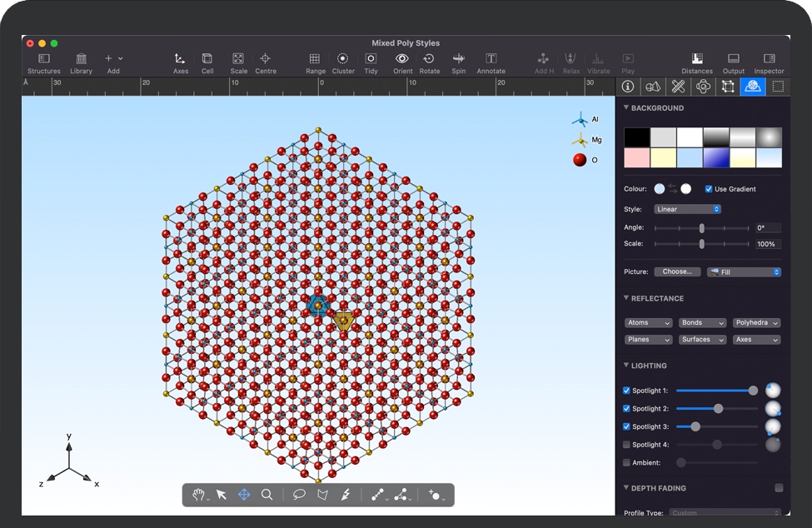
Task: Click the Tidy toolbar icon
Action: point(371,59)
